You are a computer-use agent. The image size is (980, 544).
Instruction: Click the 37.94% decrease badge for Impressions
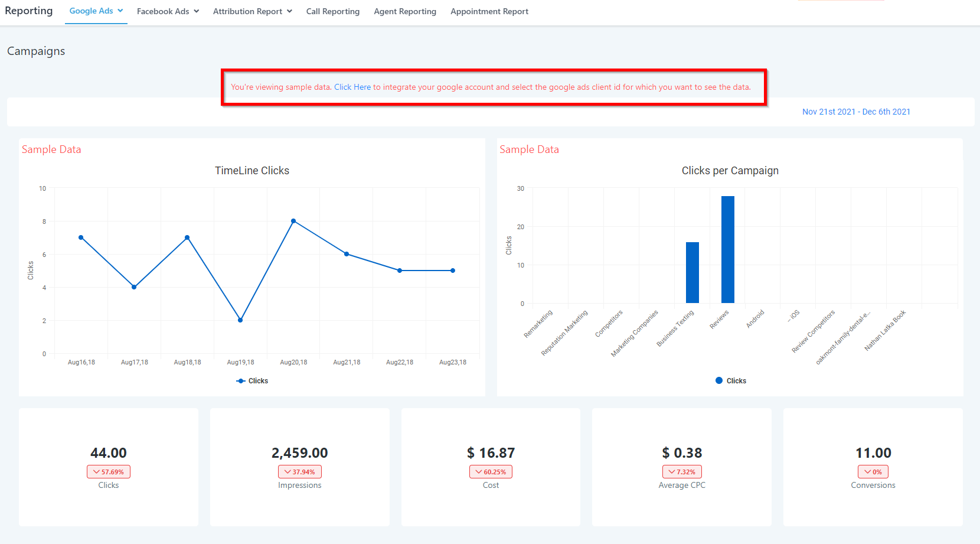click(x=300, y=472)
